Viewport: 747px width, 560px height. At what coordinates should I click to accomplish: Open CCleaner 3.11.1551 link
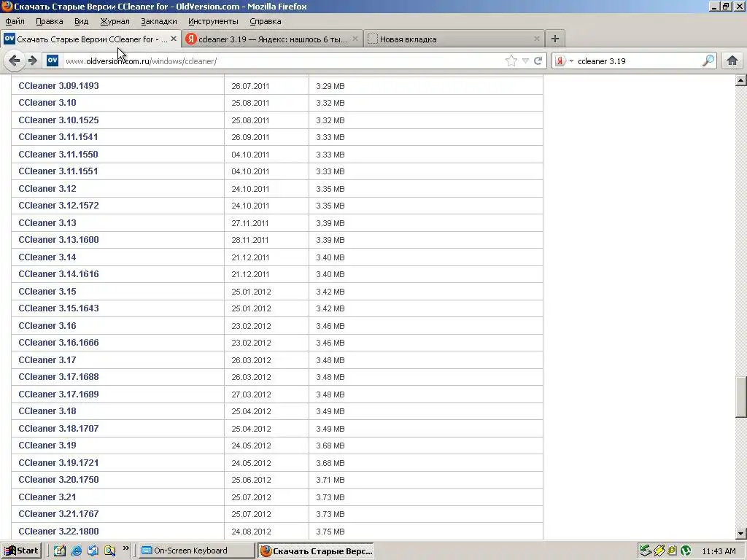tap(58, 171)
